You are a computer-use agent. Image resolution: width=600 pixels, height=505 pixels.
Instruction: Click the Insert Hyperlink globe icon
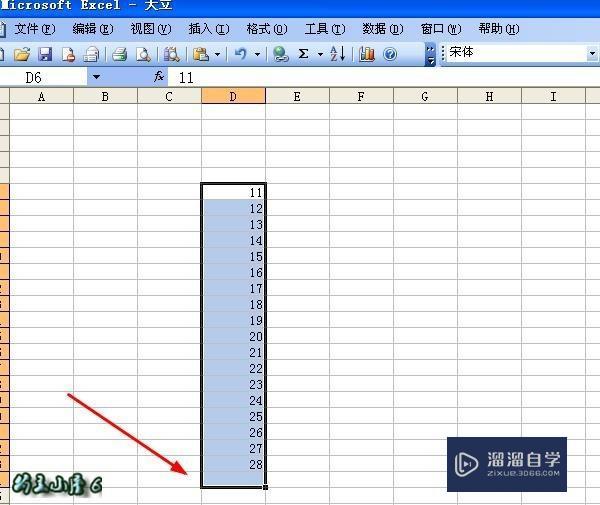point(280,54)
